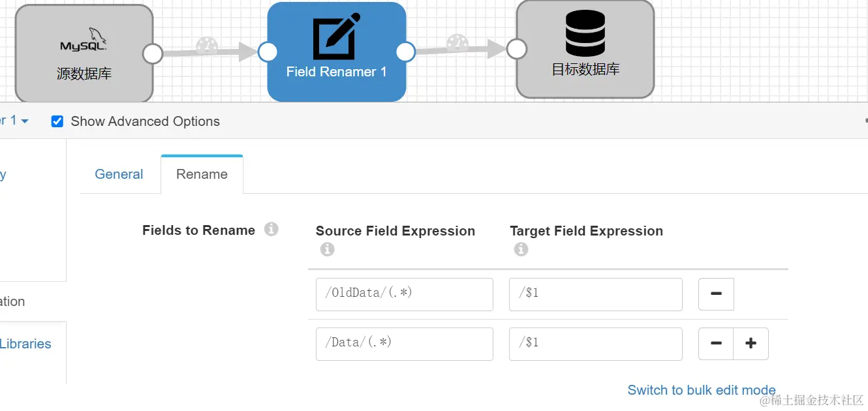
Task: Remove the /OldData/(.*) rename row
Action: click(x=716, y=294)
